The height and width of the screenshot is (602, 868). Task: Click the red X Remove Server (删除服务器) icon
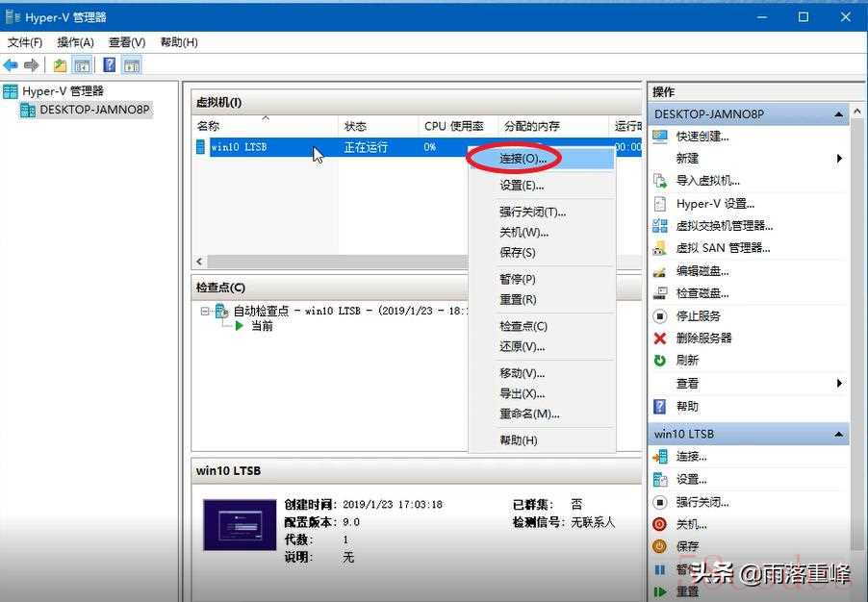click(659, 339)
